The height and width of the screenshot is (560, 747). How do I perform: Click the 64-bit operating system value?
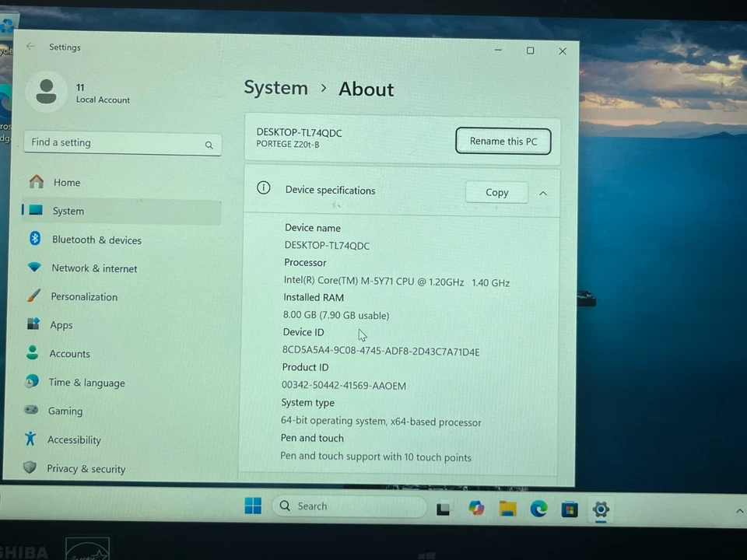pos(381,422)
